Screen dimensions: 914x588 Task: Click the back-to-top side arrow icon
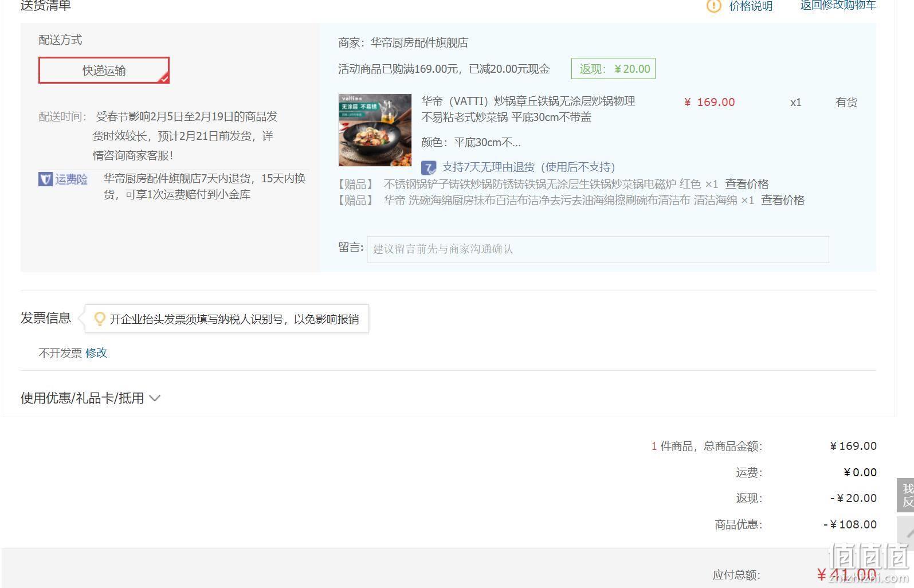[x=906, y=534]
